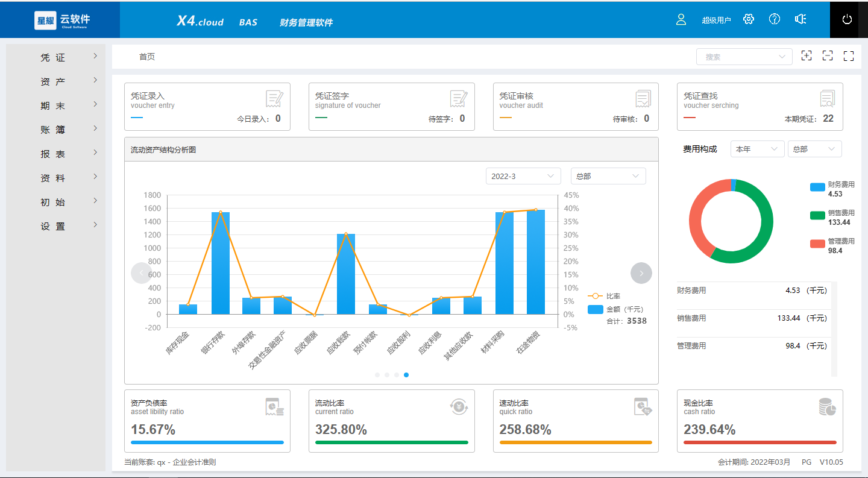Click the 财务管理软件 header label
The width and height of the screenshot is (868, 478).
tap(306, 22)
